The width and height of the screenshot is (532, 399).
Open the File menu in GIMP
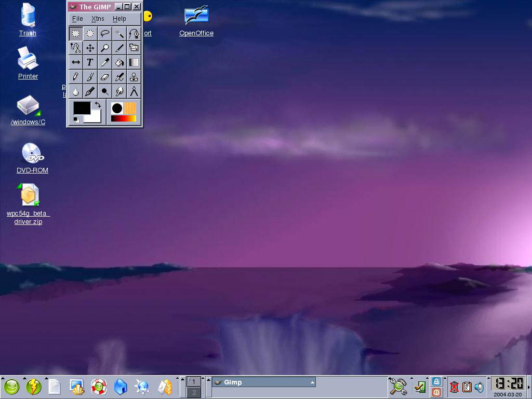[x=77, y=19]
